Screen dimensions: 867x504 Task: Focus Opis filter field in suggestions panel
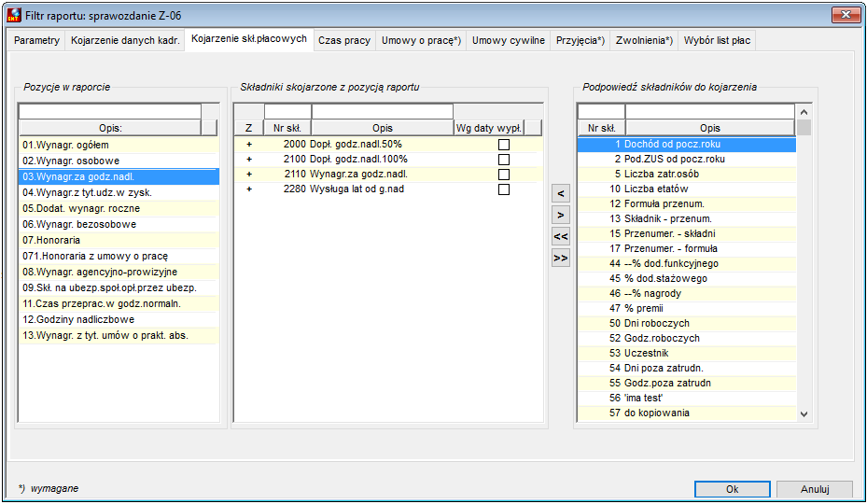pos(710,112)
